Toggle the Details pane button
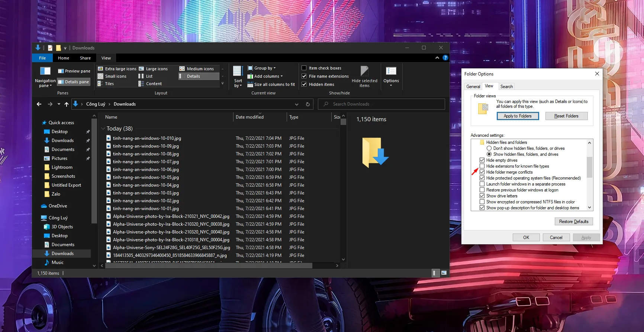Screen dimensions: 644x332 point(74,82)
